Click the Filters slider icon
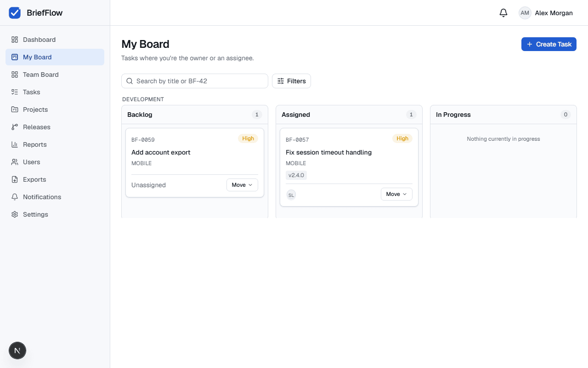Viewport: 588px width, 368px height. pos(281,81)
